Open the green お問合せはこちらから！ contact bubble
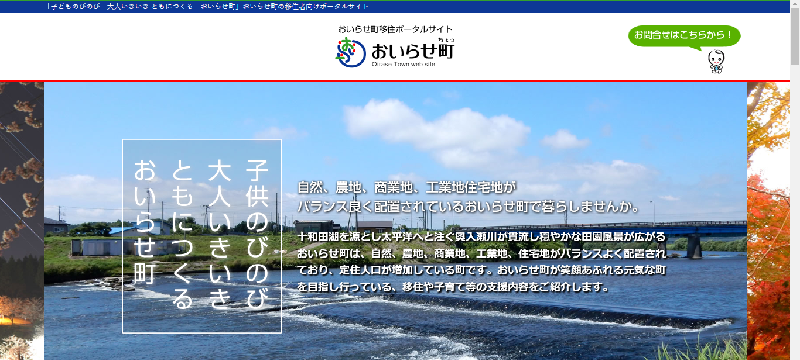The height and width of the screenshot is (360, 800). click(684, 37)
